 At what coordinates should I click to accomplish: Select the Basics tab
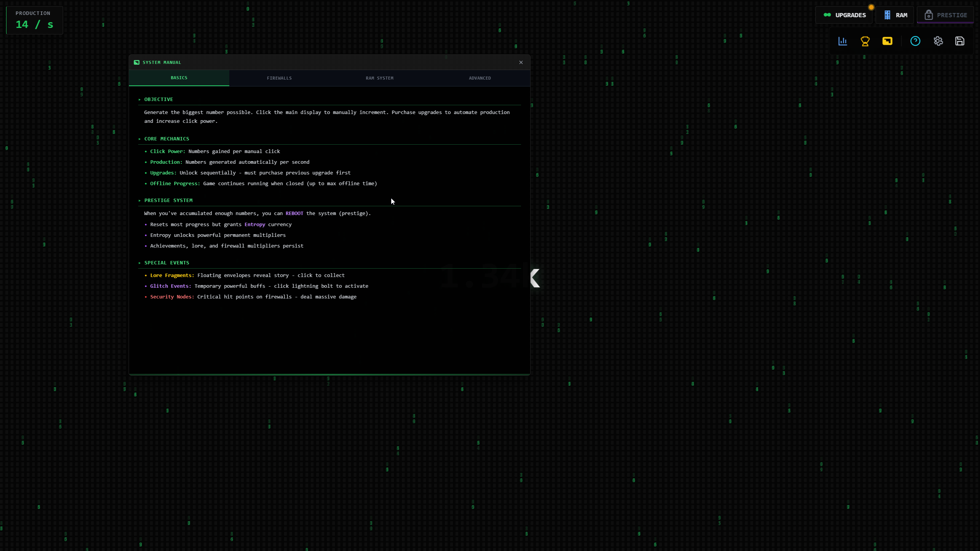coord(179,78)
